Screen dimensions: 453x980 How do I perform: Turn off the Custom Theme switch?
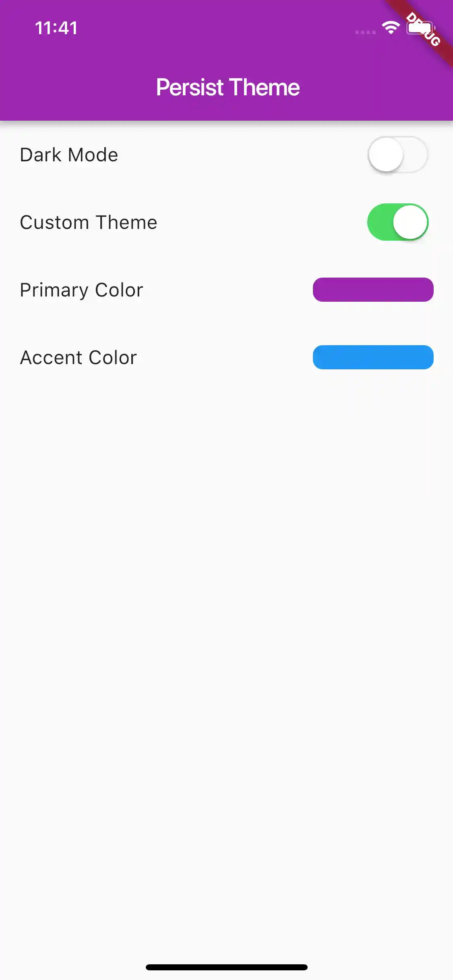point(397,222)
